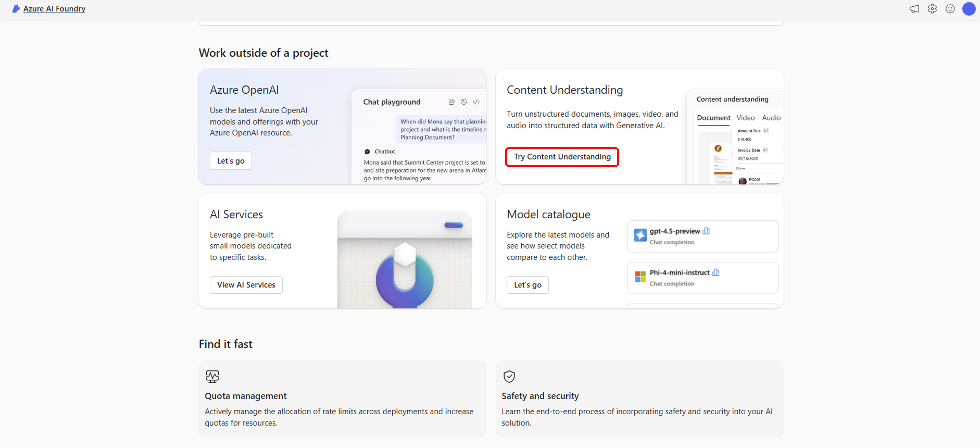Click the Azure AI Foundry logo icon
This screenshot has height=448, width=980.
click(16, 8)
